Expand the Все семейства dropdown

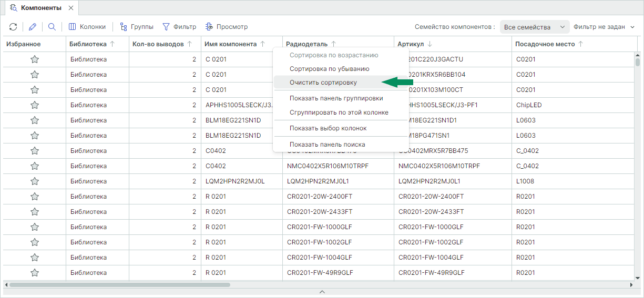click(535, 27)
